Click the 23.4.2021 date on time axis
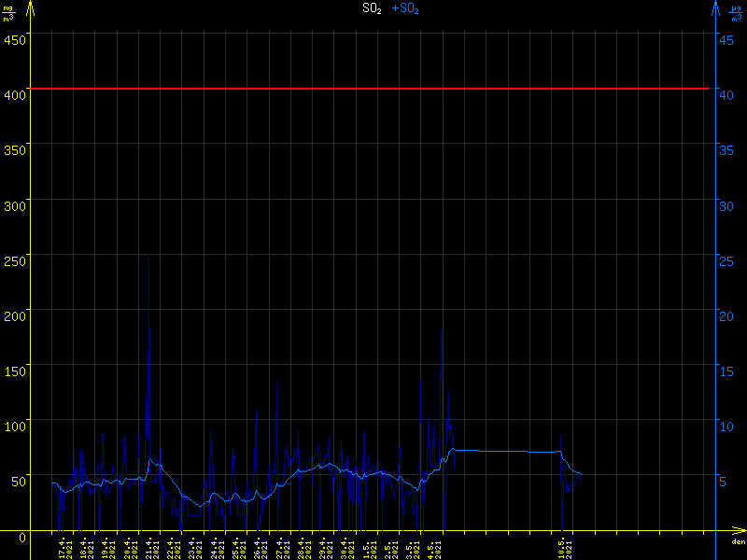Image resolution: width=747 pixels, height=560 pixels. click(x=195, y=548)
